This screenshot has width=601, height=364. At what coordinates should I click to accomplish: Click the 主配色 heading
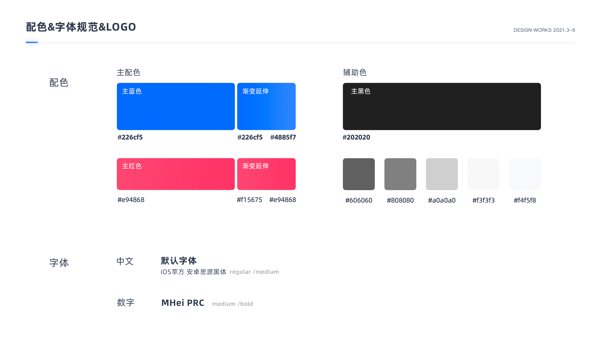[x=128, y=72]
